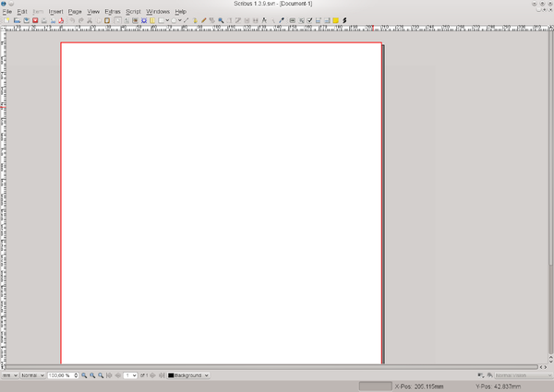
Task: Open the Insert menu
Action: (55, 11)
